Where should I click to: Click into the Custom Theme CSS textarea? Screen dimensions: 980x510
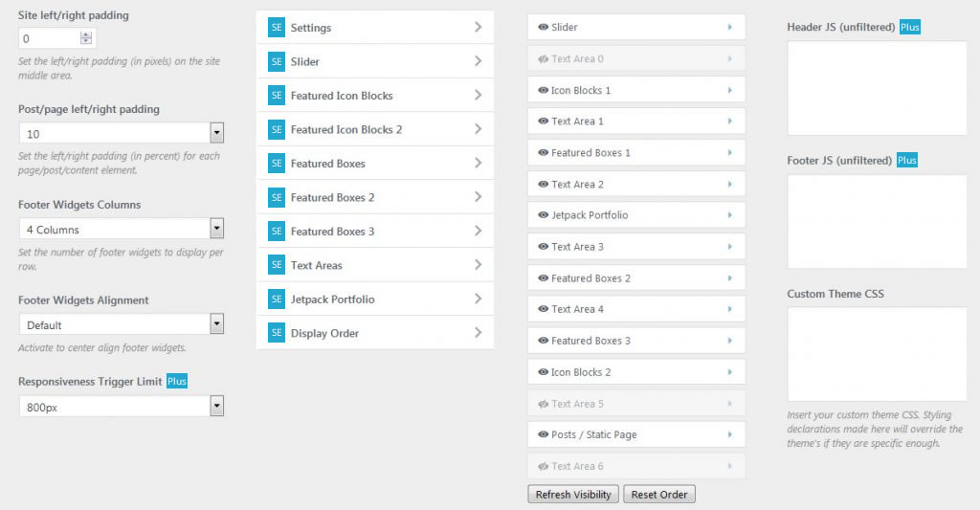click(877, 354)
